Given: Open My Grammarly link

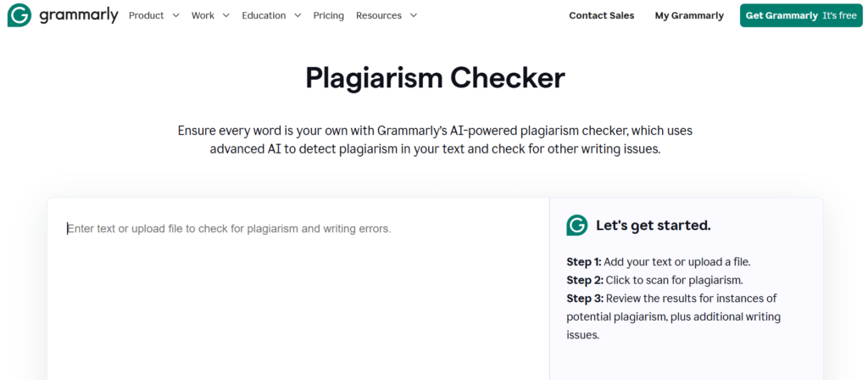Looking at the screenshot, I should (689, 15).
